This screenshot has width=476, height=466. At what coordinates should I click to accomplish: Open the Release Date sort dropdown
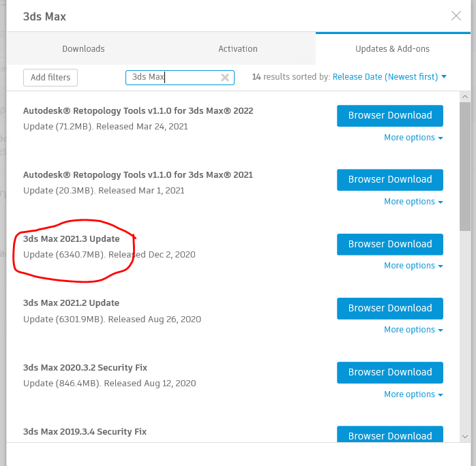[389, 77]
